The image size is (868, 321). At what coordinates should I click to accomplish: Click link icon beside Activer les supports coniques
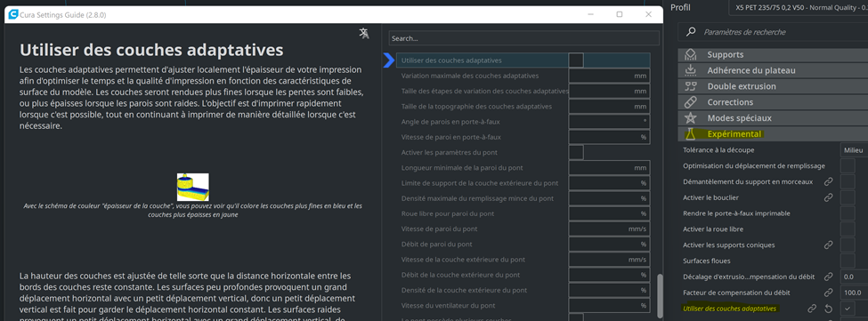click(828, 245)
